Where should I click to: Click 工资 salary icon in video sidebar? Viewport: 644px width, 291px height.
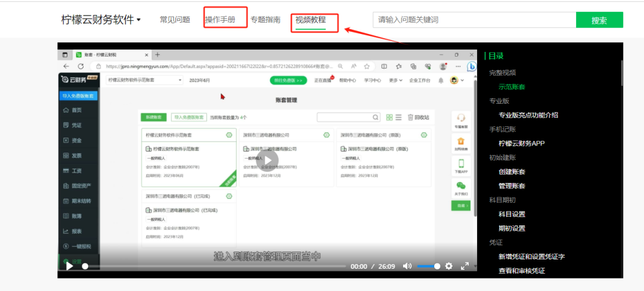(x=66, y=171)
